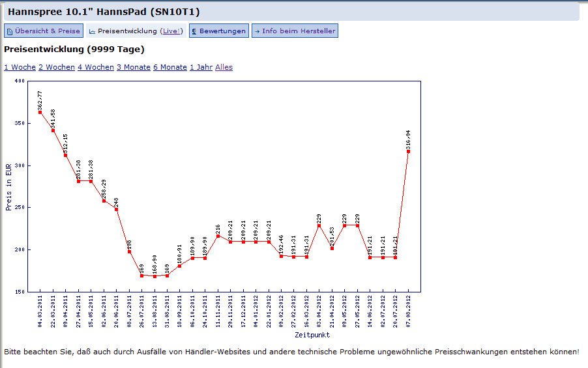
Task: Click the 198 data point on chart
Action: (129, 252)
